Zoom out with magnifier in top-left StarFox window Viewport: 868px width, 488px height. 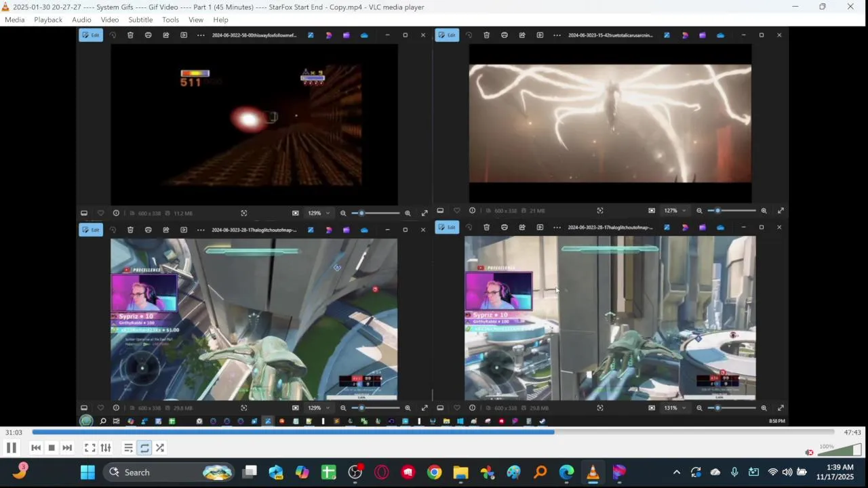tap(343, 213)
